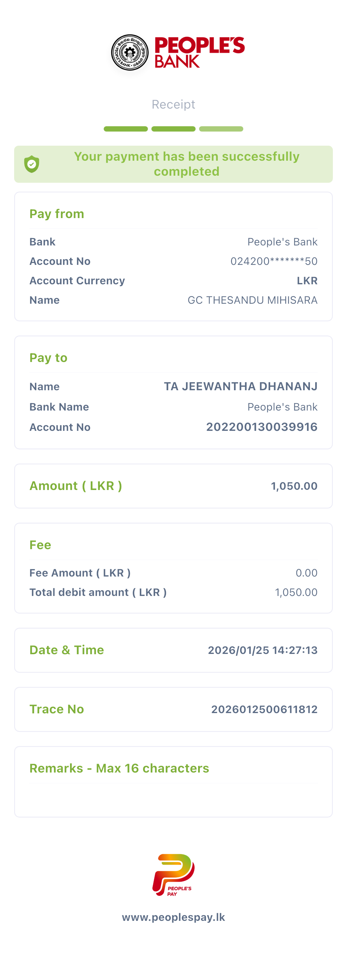The image size is (347, 980).
Task: Click the masked source account number
Action: 273,261
